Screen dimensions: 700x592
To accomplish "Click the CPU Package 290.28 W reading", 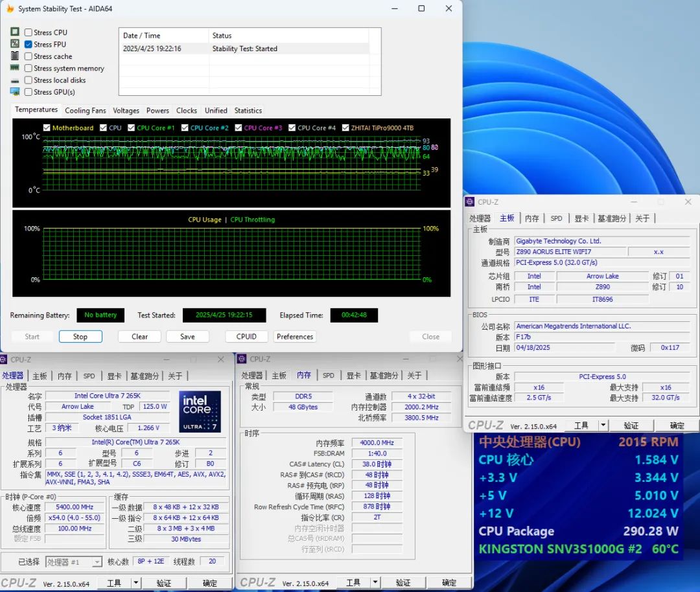I will click(x=578, y=531).
